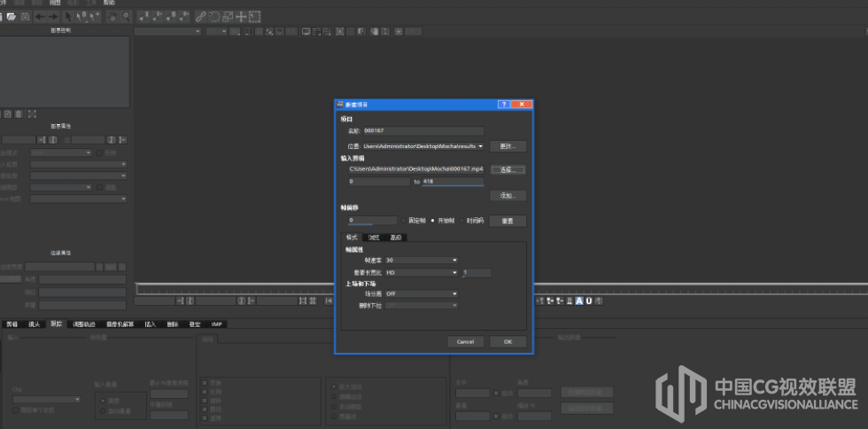
Task: Confirm the new project with OK
Action: point(508,342)
